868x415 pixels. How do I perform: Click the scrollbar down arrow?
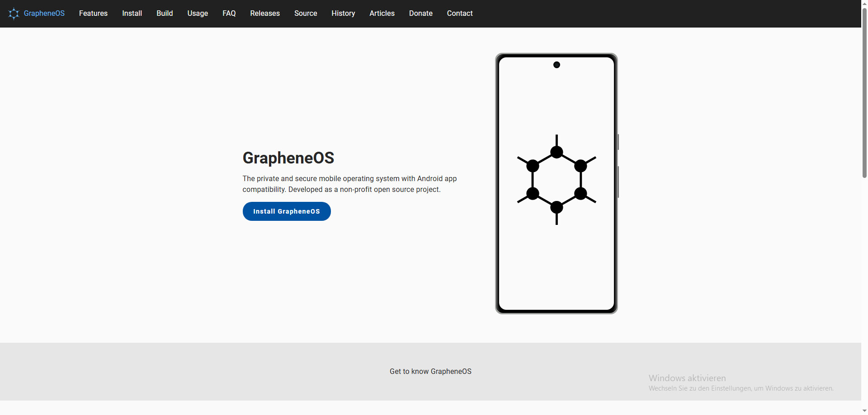864,411
